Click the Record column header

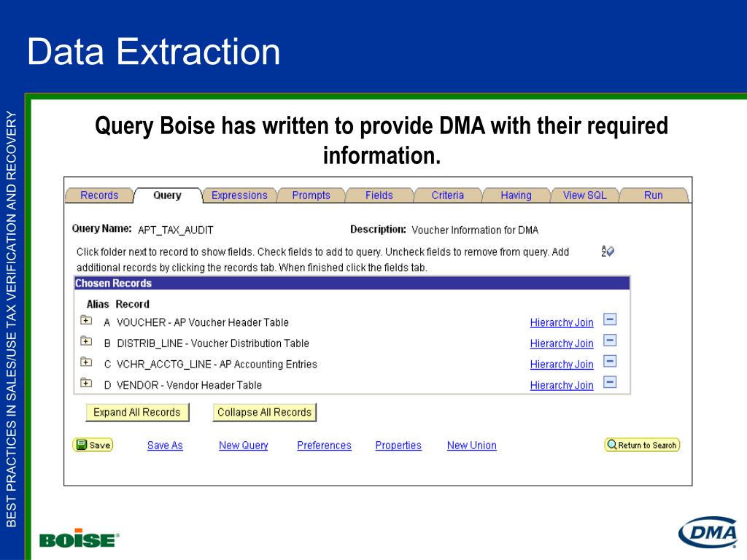[133, 304]
